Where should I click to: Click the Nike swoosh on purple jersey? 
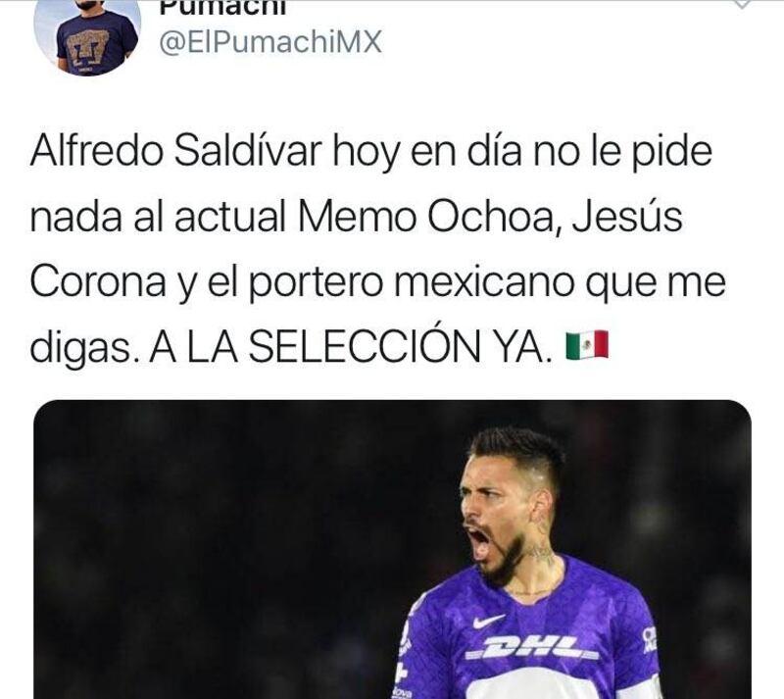click(487, 622)
